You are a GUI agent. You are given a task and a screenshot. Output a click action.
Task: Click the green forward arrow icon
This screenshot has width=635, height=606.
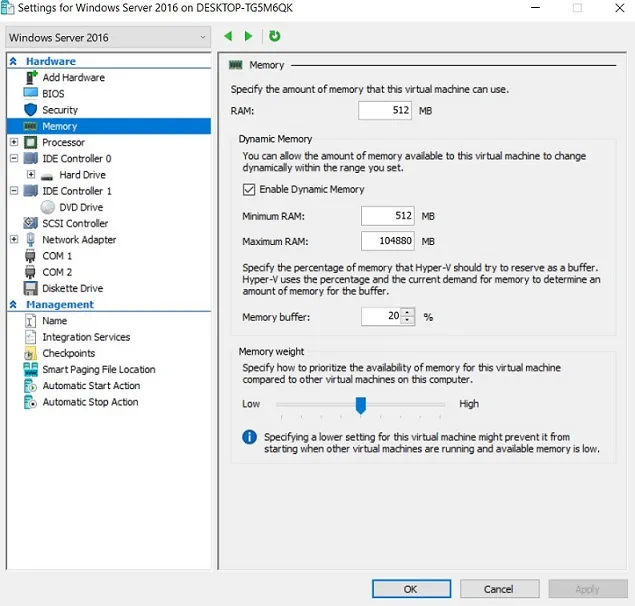pos(249,37)
